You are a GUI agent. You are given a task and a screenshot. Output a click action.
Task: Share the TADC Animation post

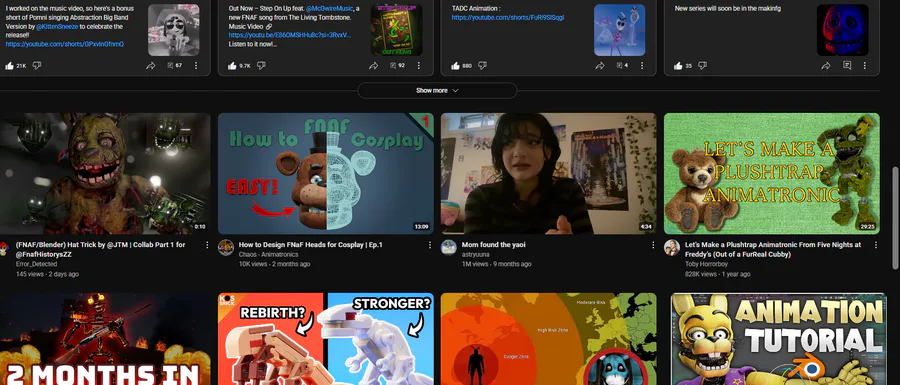pos(600,66)
